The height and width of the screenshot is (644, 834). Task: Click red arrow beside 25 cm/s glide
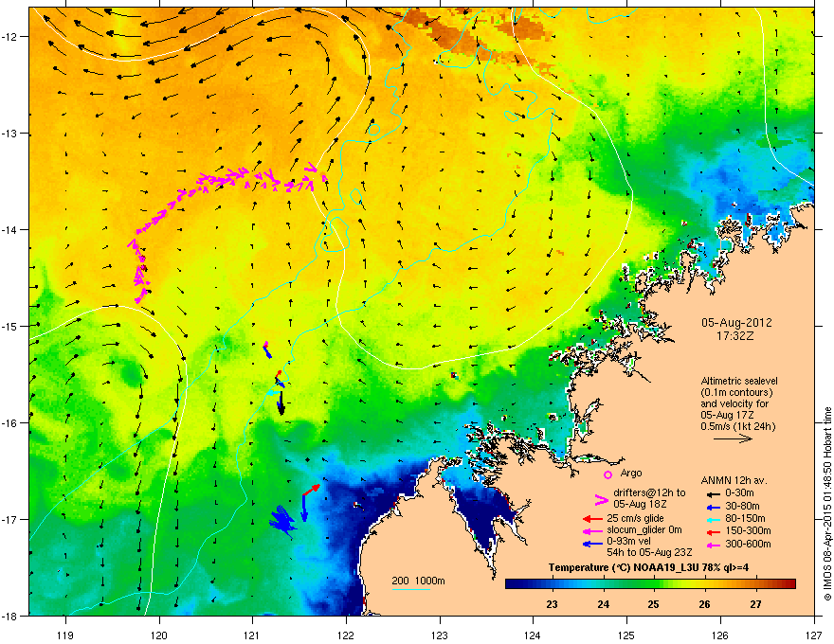point(592,519)
